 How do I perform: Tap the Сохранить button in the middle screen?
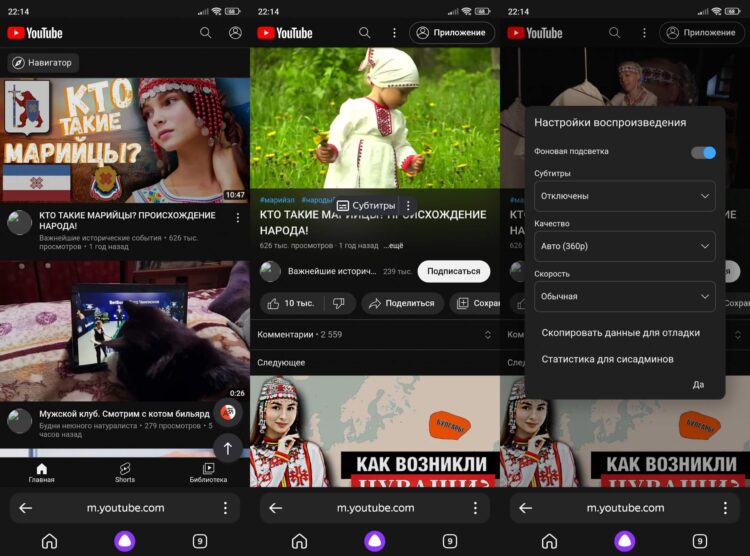point(475,303)
